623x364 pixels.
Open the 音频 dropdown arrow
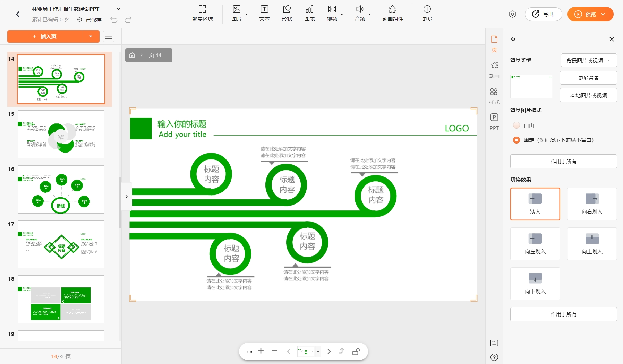[370, 14]
